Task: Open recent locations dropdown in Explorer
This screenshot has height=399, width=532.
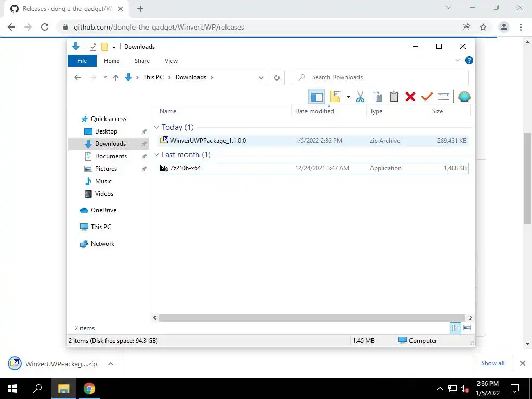Action: pos(105,77)
